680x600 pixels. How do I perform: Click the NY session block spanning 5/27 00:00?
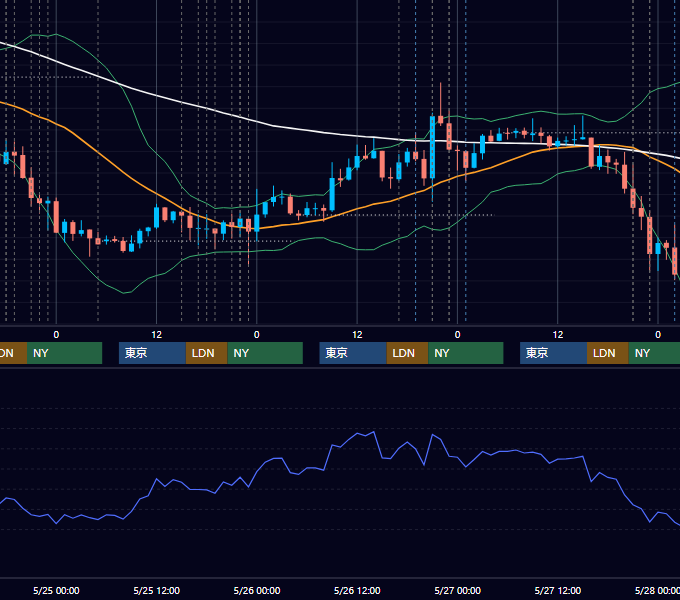466,353
